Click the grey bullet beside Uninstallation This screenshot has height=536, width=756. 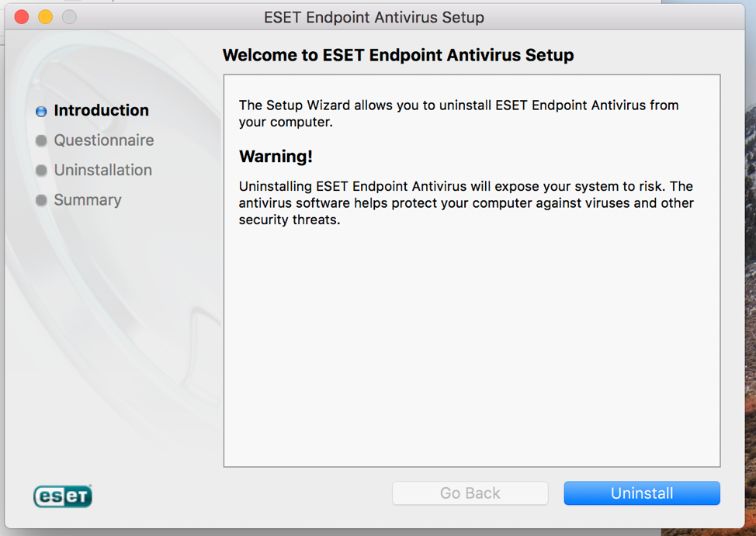tap(41, 171)
